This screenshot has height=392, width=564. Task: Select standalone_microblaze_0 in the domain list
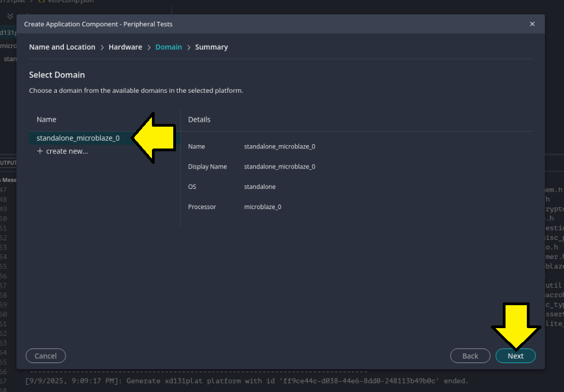(78, 138)
